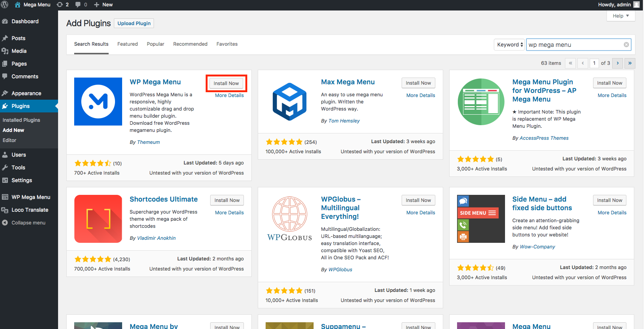
Task: Expand the Help dropdown tab
Action: 621,16
